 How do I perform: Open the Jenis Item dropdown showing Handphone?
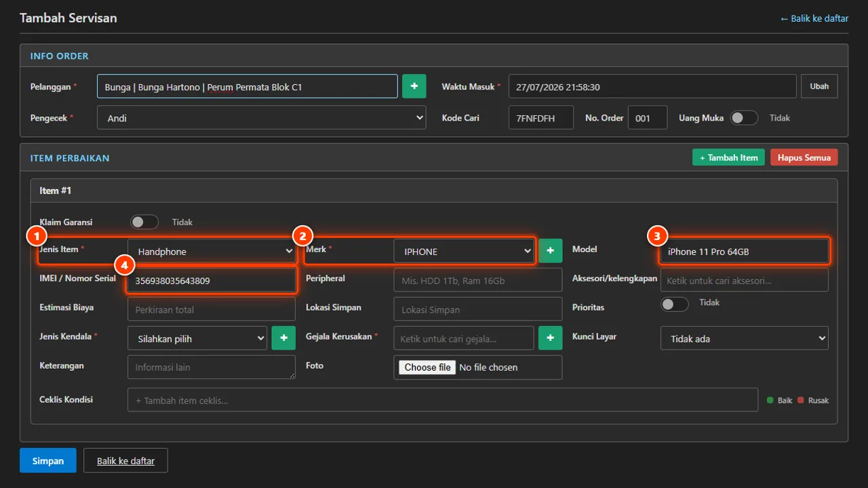tap(212, 251)
